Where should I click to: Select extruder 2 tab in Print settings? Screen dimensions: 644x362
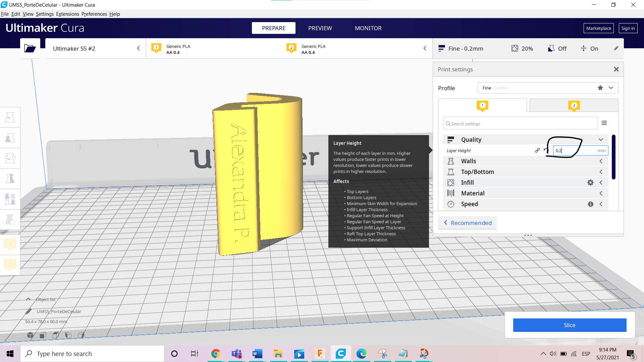[574, 106]
